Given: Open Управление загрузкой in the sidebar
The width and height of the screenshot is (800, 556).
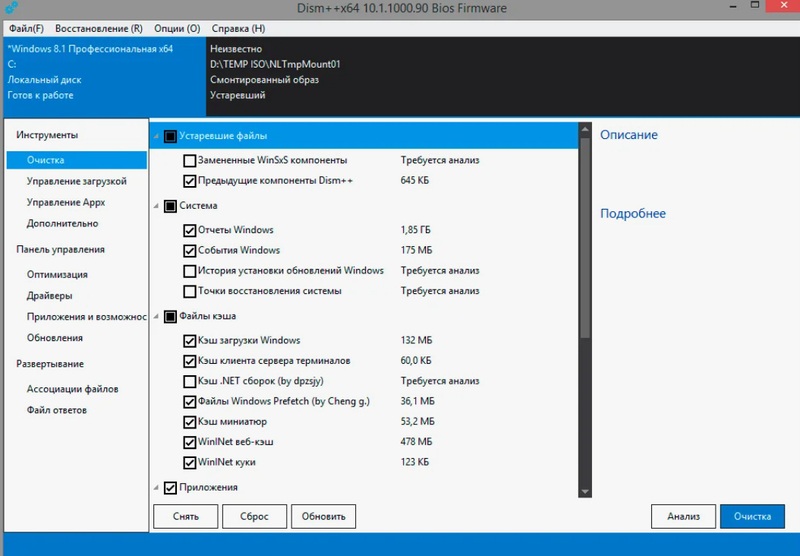Looking at the screenshot, I should point(76,181).
